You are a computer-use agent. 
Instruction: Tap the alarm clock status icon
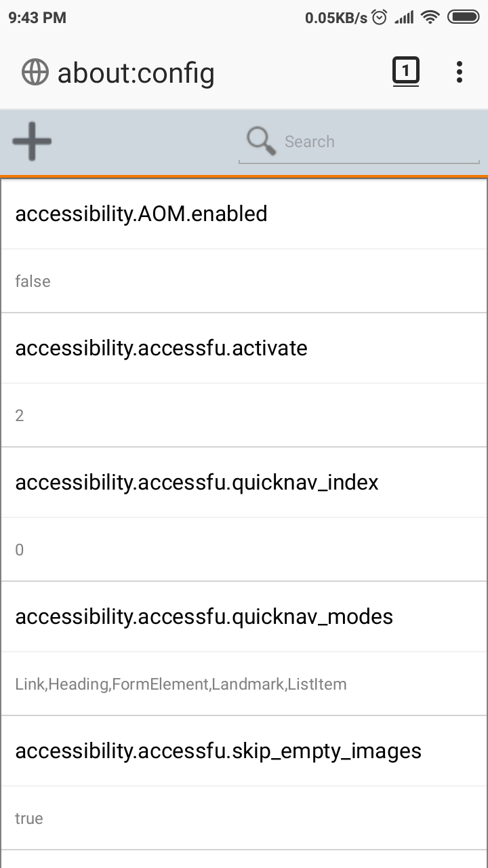pyautogui.click(x=380, y=18)
